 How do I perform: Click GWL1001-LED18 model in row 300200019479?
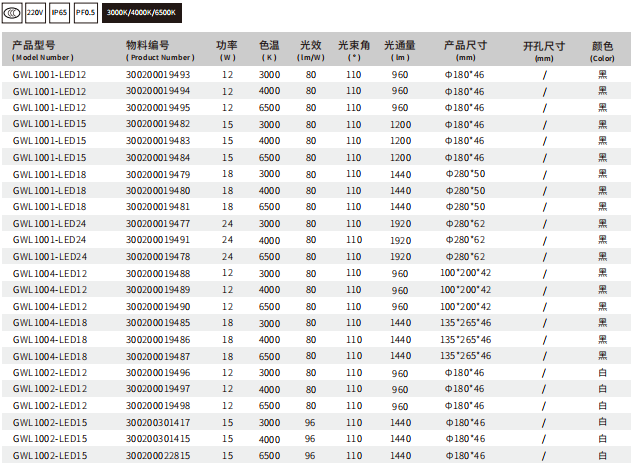point(49,174)
